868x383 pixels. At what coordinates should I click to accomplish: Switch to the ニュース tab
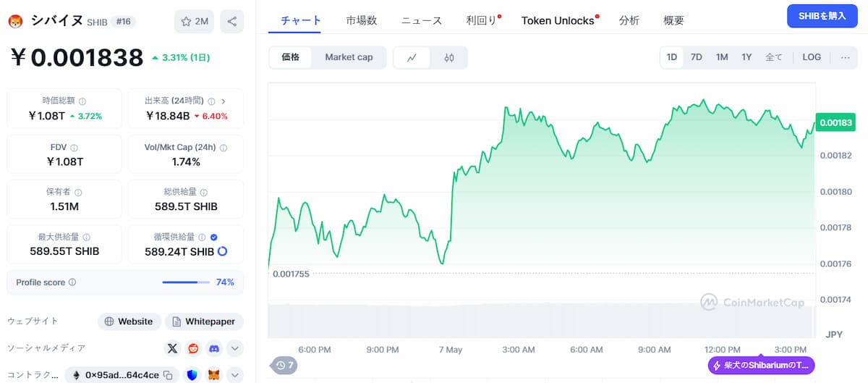[x=422, y=20]
